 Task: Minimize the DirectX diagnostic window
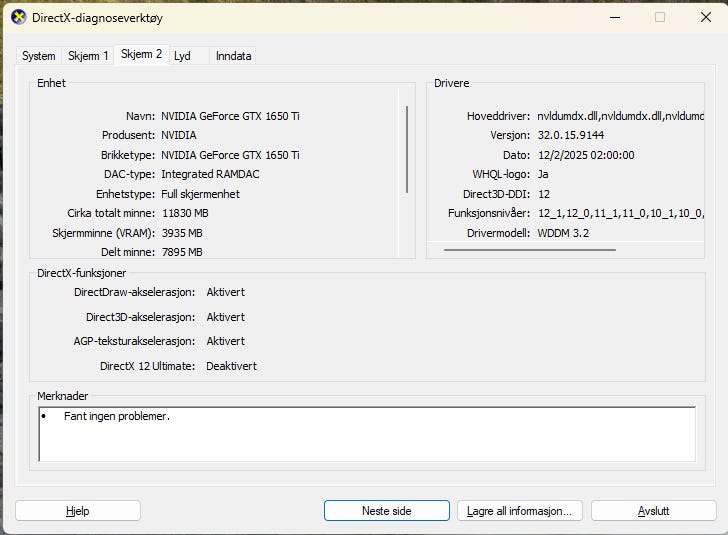[x=615, y=18]
